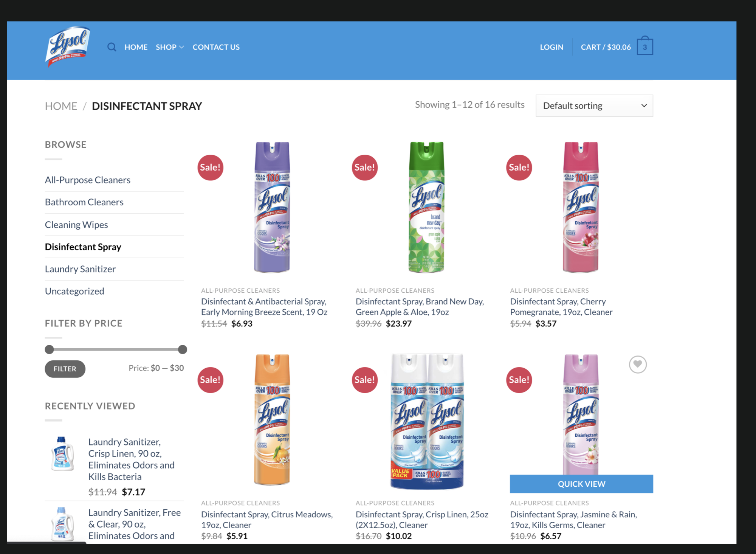Open the CART / $30.06 dropdown link
This screenshot has width=756, height=554.
(x=606, y=47)
